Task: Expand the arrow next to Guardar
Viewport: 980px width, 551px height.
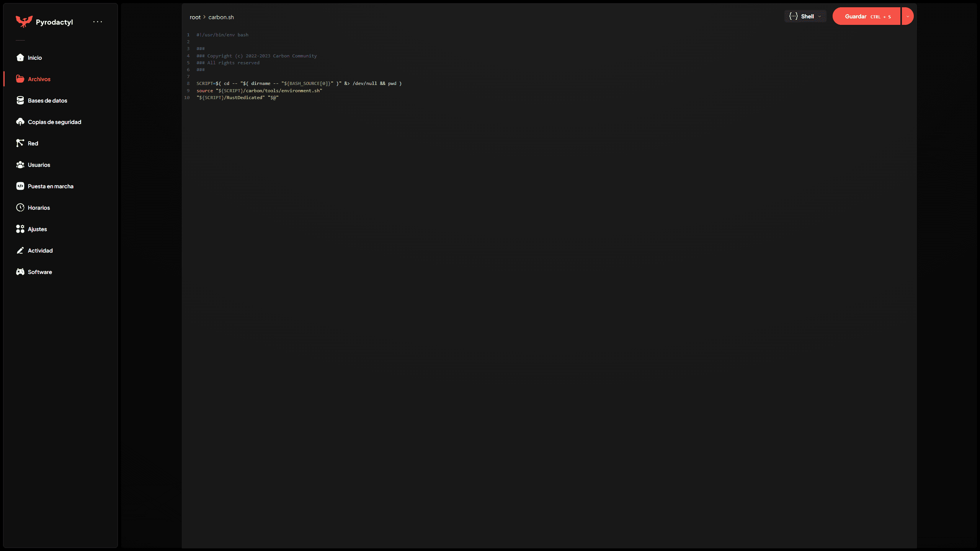Action: (907, 16)
